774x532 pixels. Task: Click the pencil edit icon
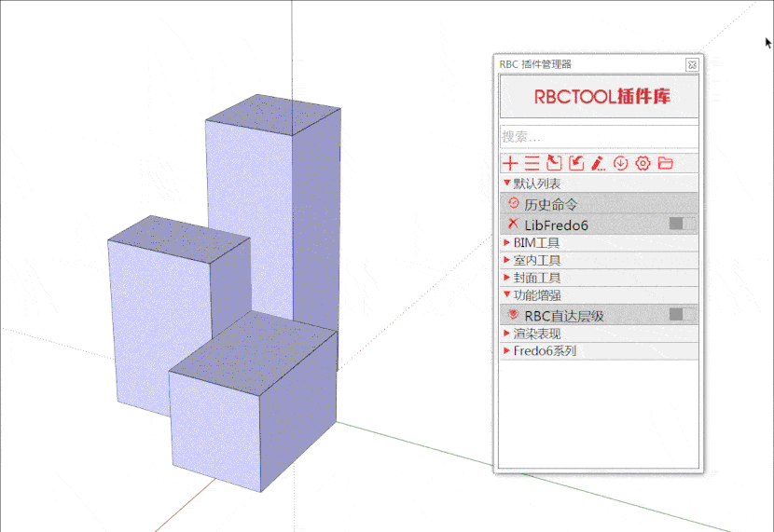click(599, 163)
